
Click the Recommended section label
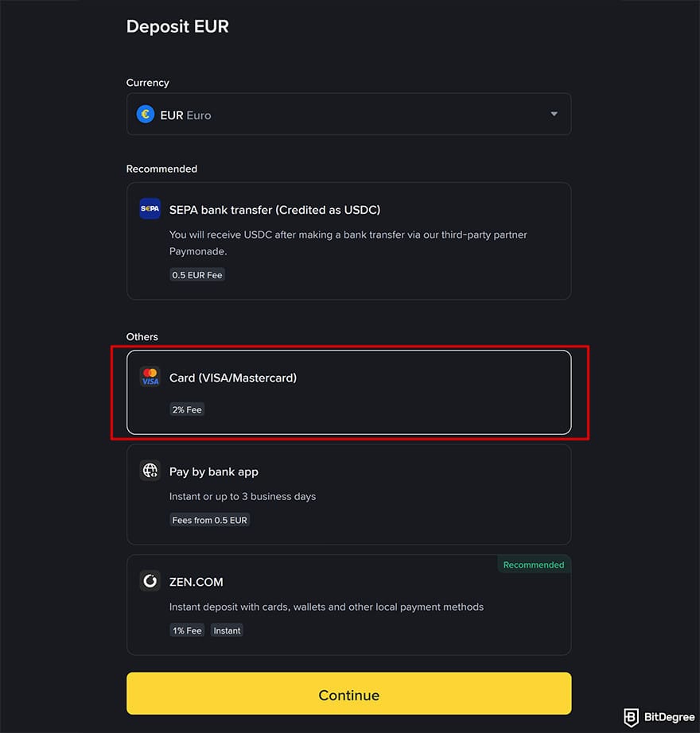[161, 169]
